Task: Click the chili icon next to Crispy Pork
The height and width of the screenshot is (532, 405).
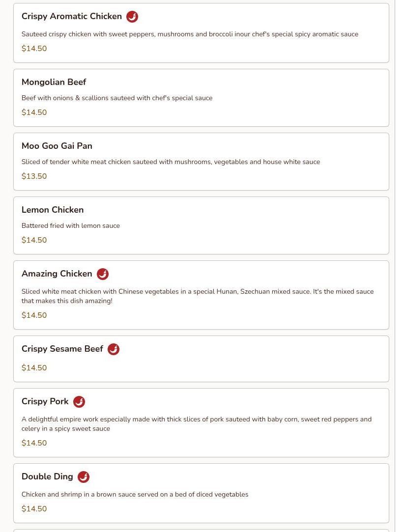Action: [79, 402]
